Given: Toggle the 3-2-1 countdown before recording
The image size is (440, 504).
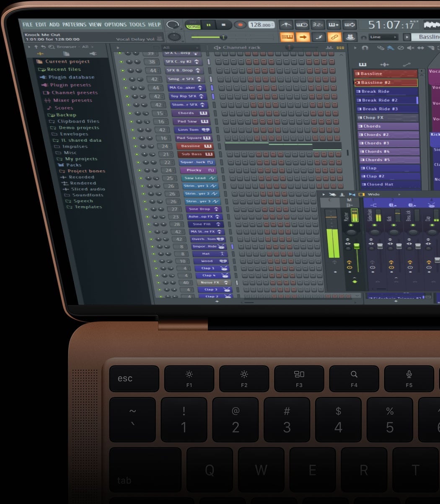Looking at the screenshot, I should [317, 25].
